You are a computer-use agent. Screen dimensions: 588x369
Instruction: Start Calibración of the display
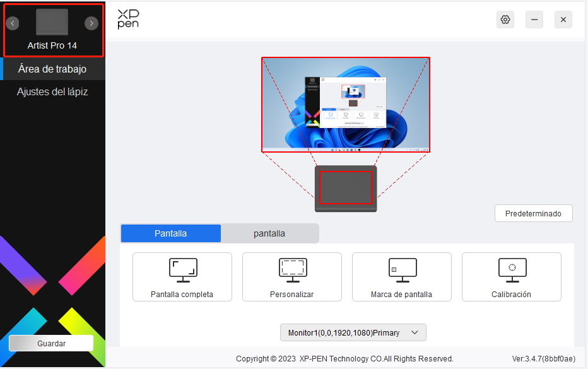click(x=512, y=277)
